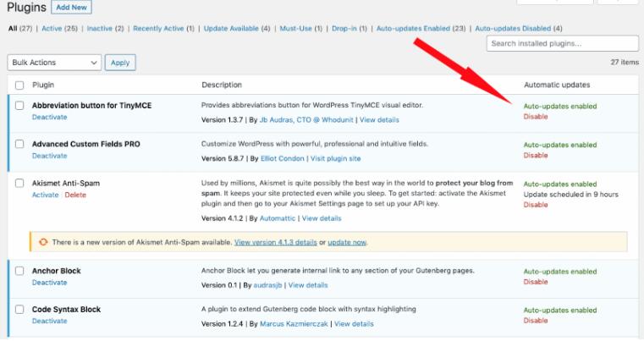This screenshot has height=341, width=644.
Task: Show Update Available plugins
Action: click(x=231, y=29)
